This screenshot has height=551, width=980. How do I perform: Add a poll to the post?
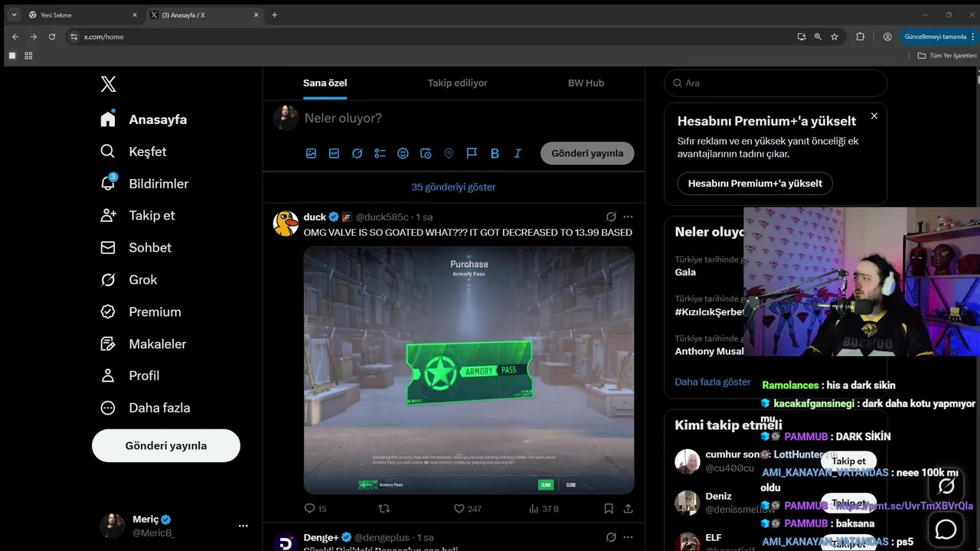pyautogui.click(x=380, y=154)
